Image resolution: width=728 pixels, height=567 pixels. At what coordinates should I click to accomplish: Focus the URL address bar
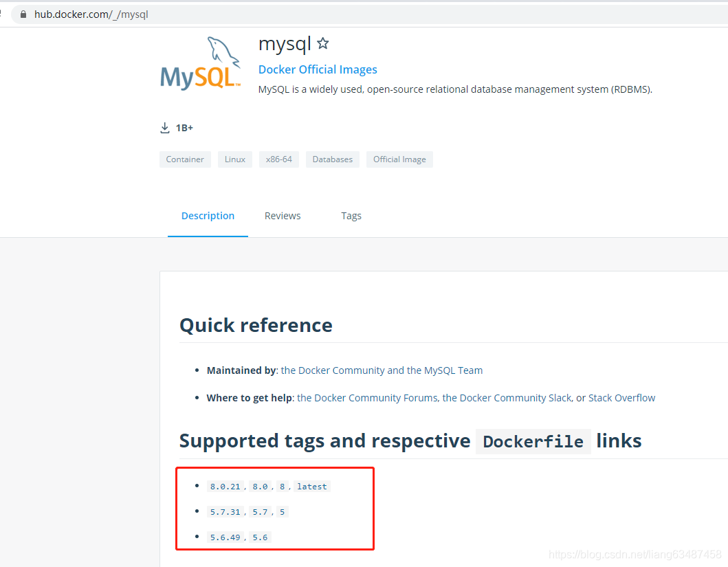[371, 14]
